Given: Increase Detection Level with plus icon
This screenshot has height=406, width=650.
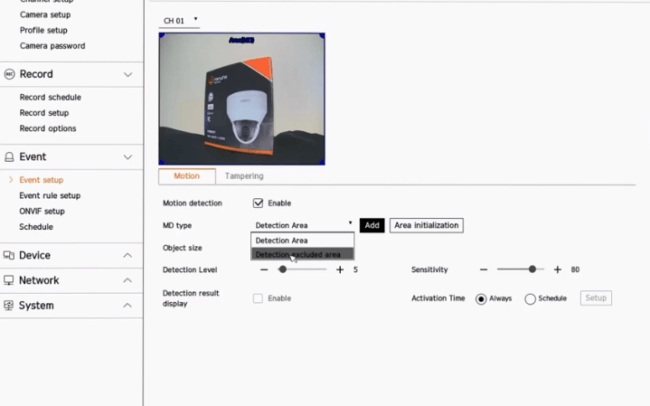Looking at the screenshot, I should tap(340, 270).
